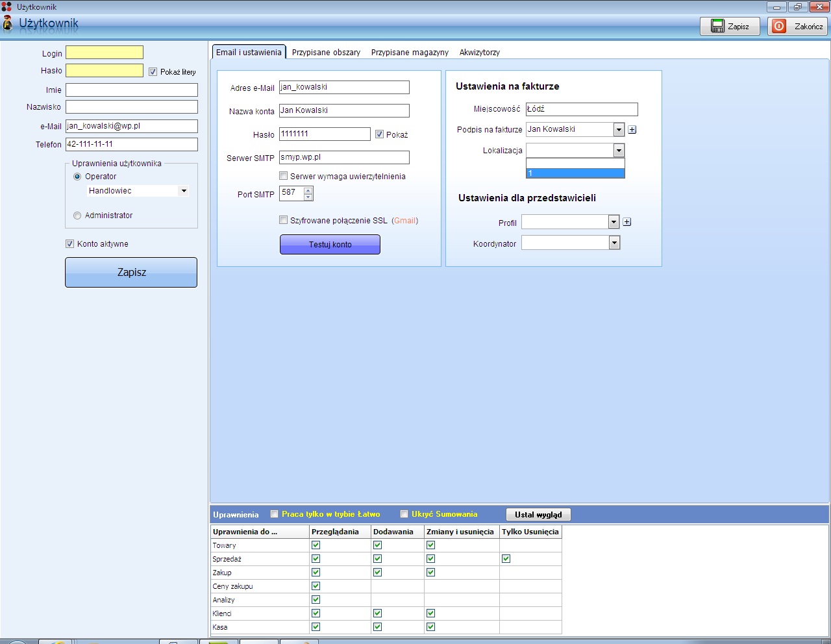Select Operator radio button
The width and height of the screenshot is (831, 644).
(x=78, y=177)
